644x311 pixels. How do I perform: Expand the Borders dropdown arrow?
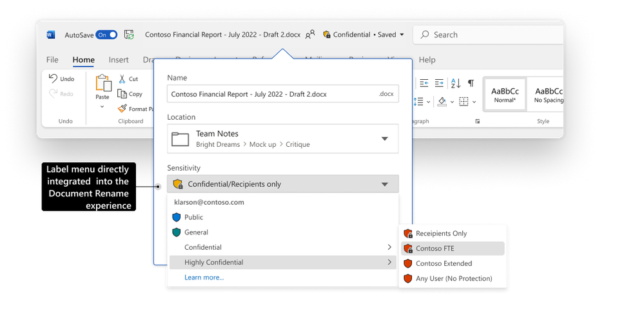coord(474,102)
